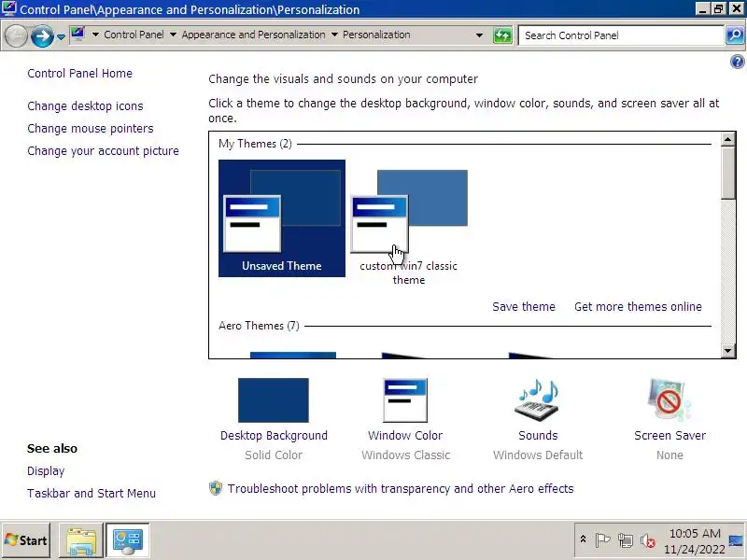The height and width of the screenshot is (560, 747).
Task: Expand the dropdown after Control Panel breadcrumb
Action: pos(173,35)
